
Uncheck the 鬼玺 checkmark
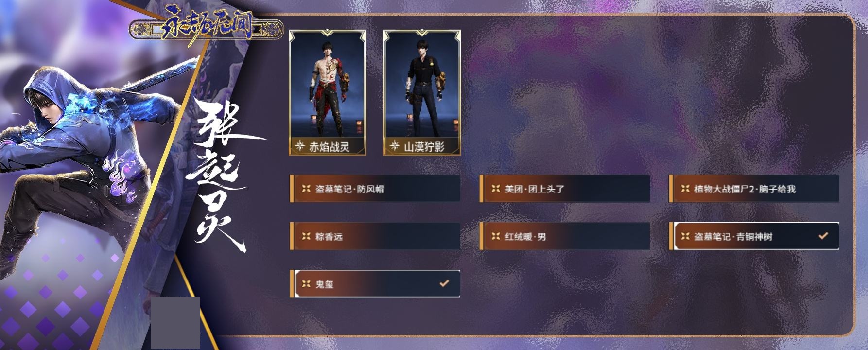pyautogui.click(x=444, y=283)
